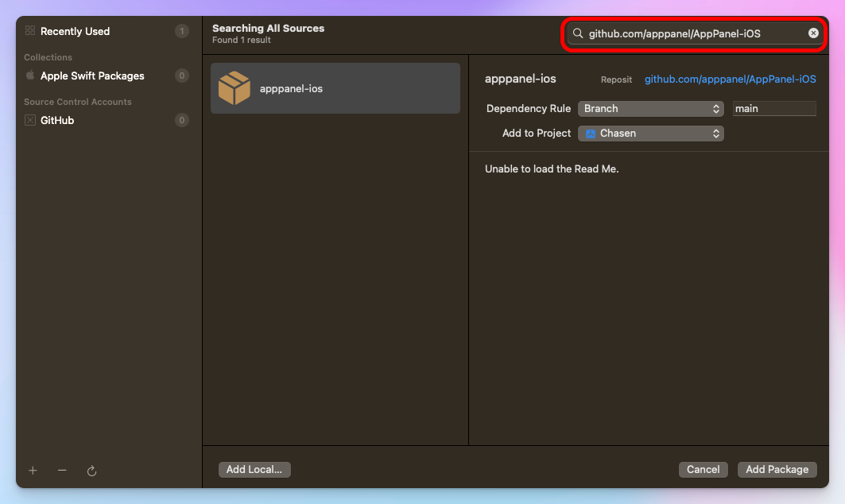Click the Add Local... button
Image resolution: width=845 pixels, height=504 pixels.
[254, 470]
